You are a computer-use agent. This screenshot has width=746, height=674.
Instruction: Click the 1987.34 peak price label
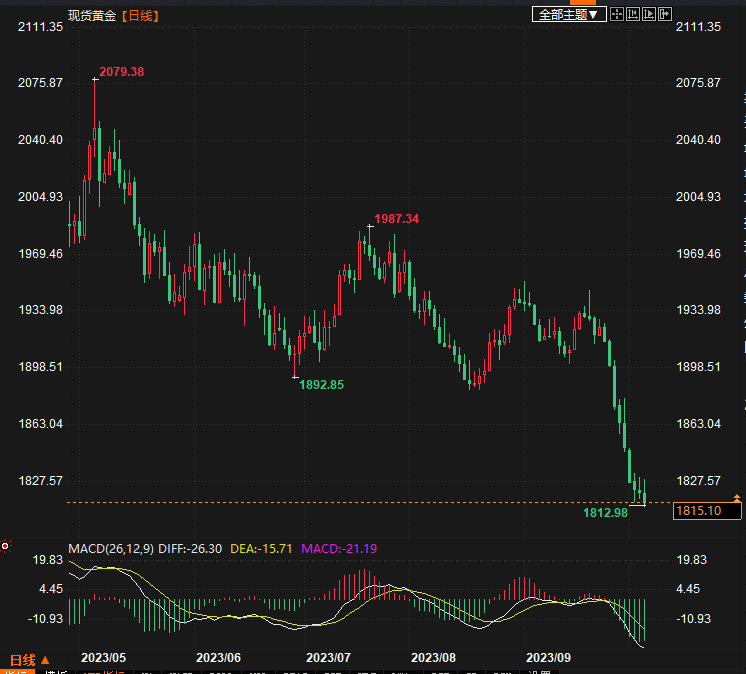coord(396,219)
